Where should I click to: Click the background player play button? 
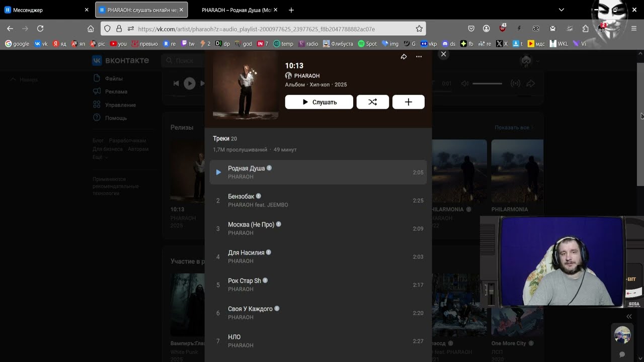pos(189,83)
